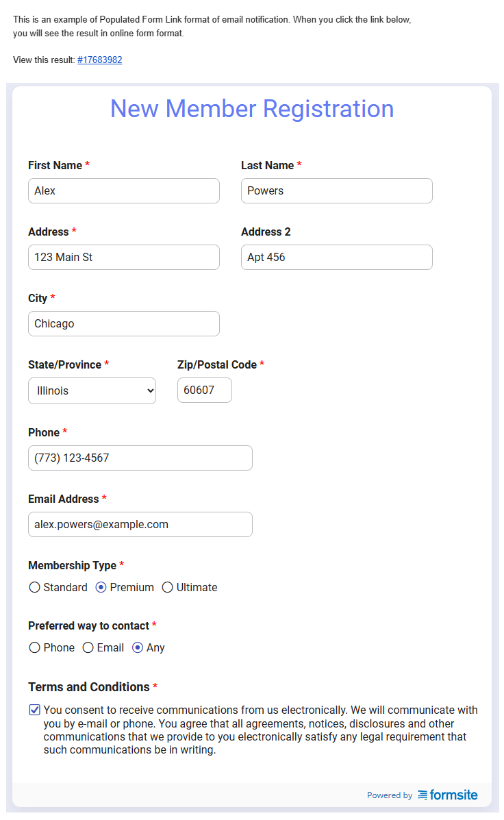Click the Formsite logo

tap(448, 795)
